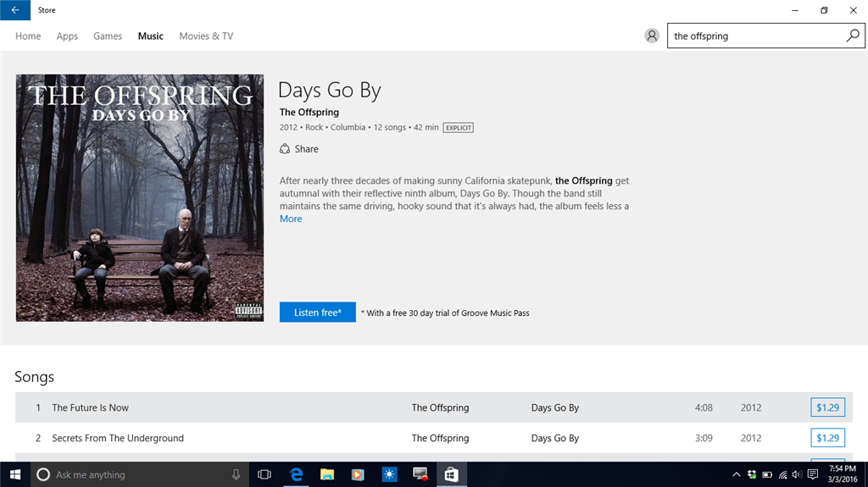This screenshot has height=487, width=868.
Task: Open the user account profile icon
Action: tap(652, 36)
